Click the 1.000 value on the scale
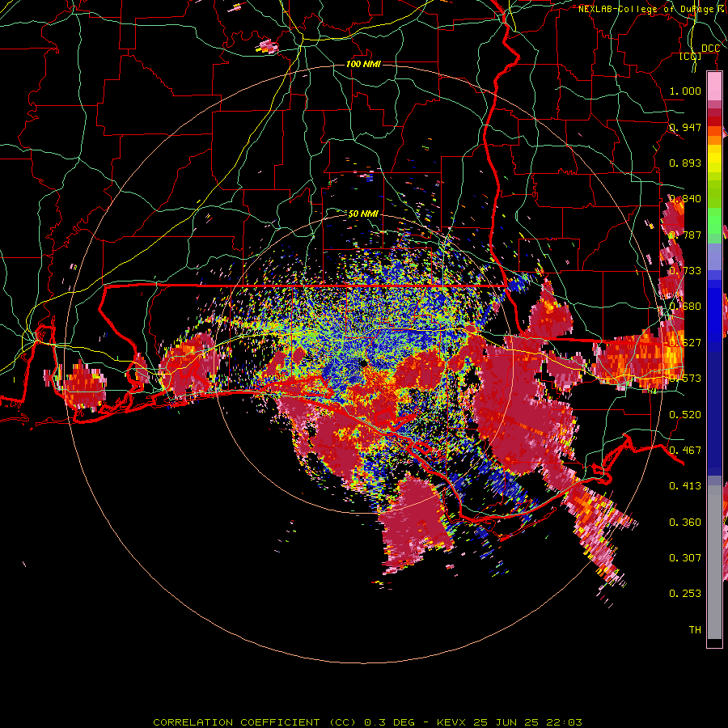Screen dimensions: 728x728 [685, 91]
